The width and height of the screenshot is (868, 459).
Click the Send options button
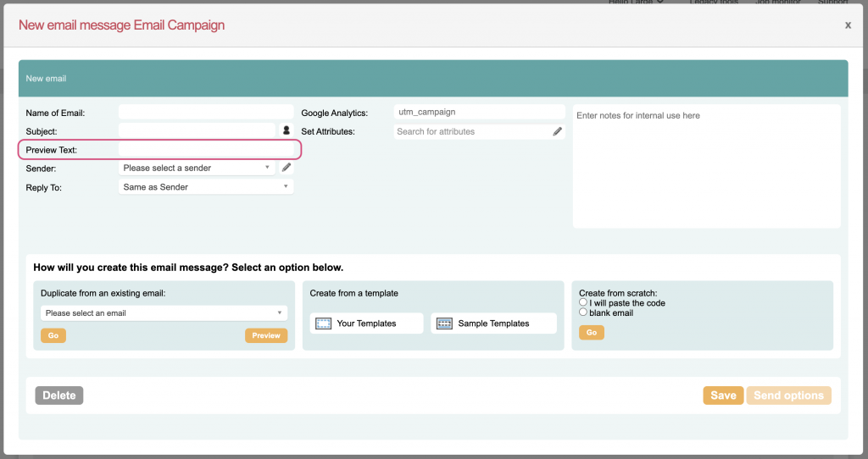tap(788, 395)
